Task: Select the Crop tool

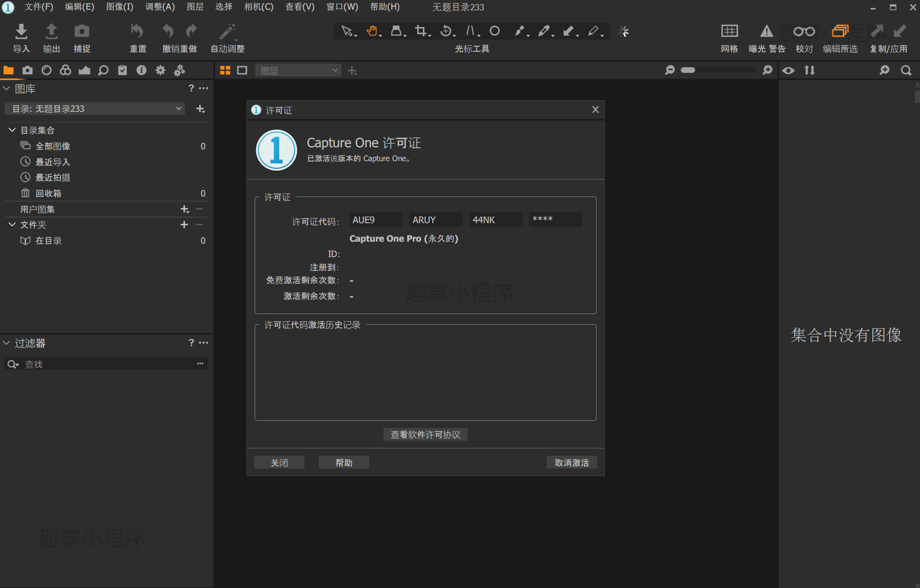Action: [x=421, y=31]
